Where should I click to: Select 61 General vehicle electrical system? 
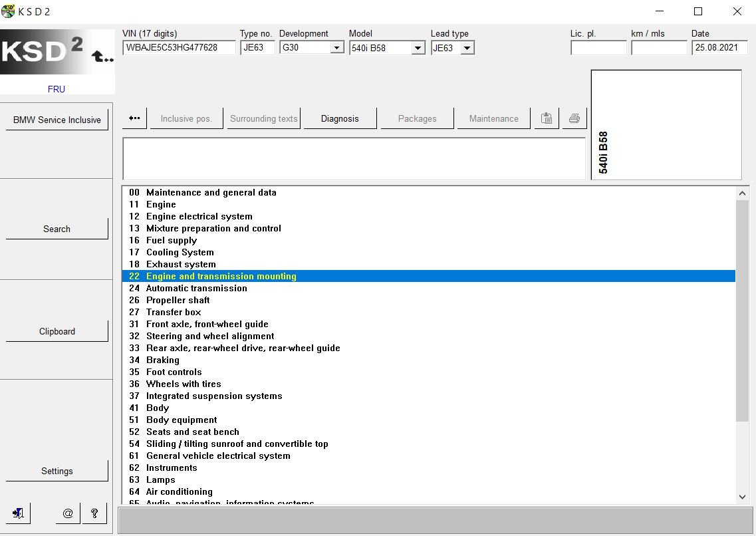click(x=429, y=456)
